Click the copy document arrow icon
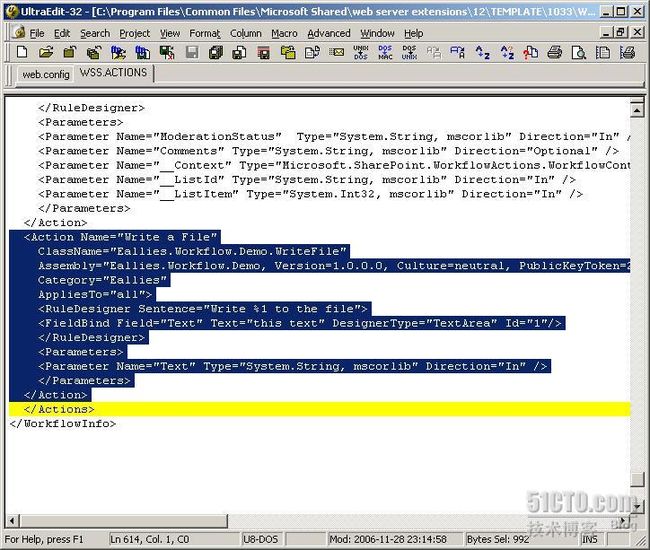This screenshot has width=650, height=550. 312,52
